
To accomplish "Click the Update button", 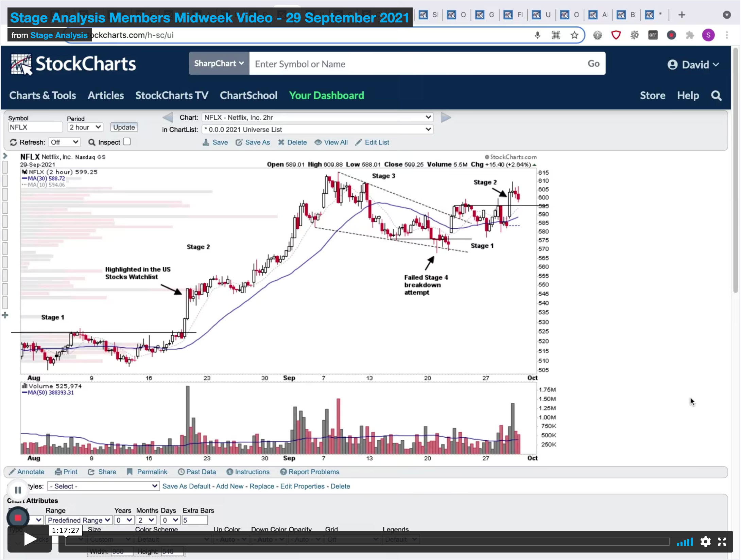I will coord(124,127).
